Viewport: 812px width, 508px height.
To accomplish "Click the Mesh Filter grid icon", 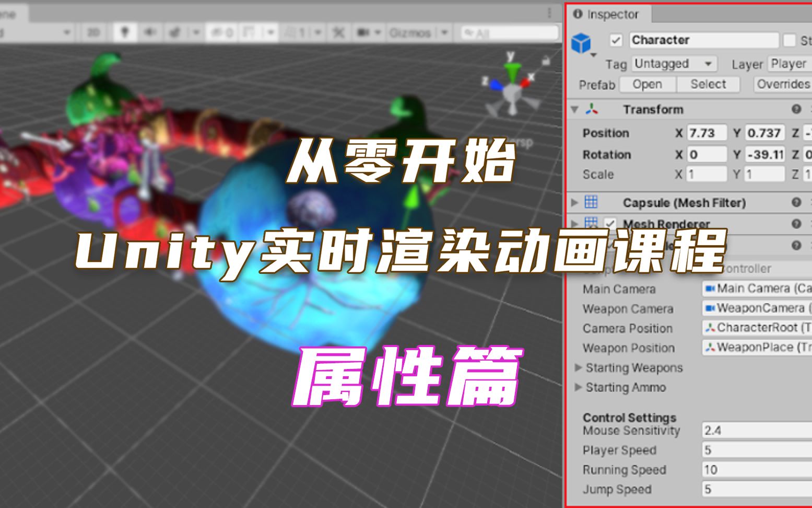I will click(x=591, y=202).
